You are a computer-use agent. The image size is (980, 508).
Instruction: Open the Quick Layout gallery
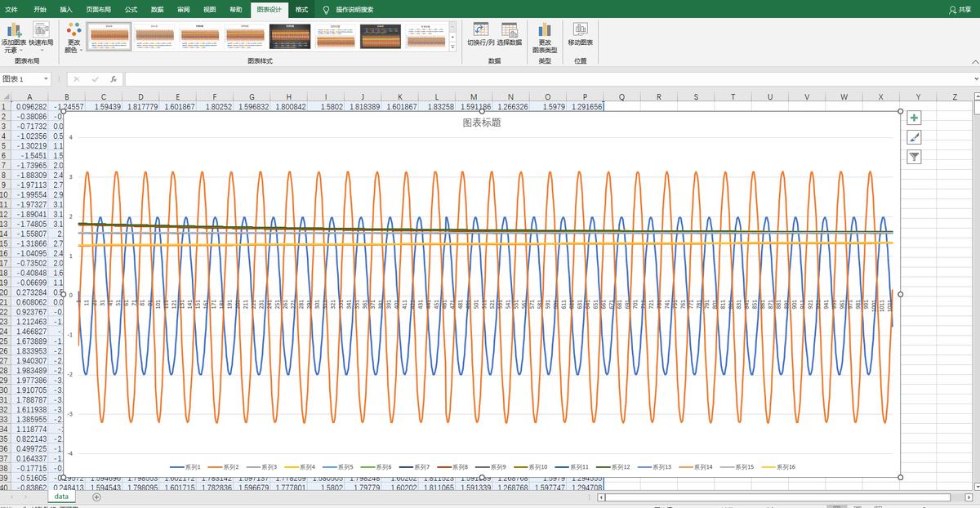(41, 36)
